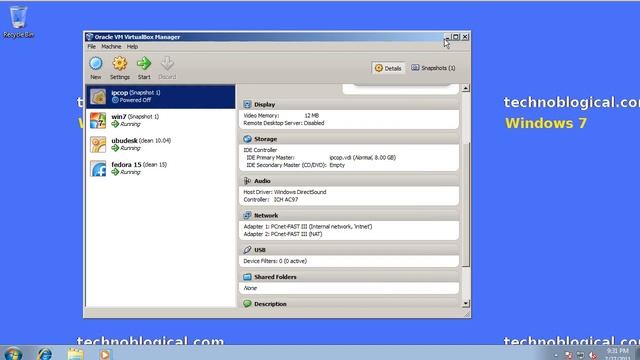
Task: Open the Network section header link
Action: pos(266,215)
